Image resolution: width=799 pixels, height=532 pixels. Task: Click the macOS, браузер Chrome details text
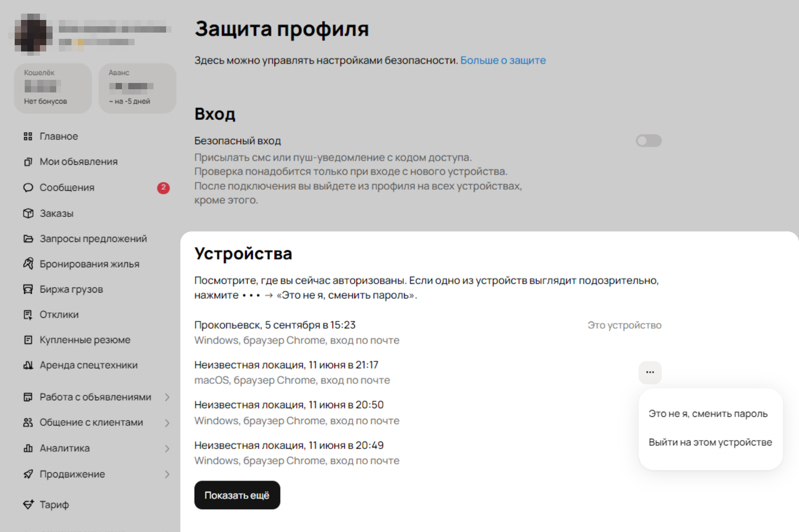point(292,380)
